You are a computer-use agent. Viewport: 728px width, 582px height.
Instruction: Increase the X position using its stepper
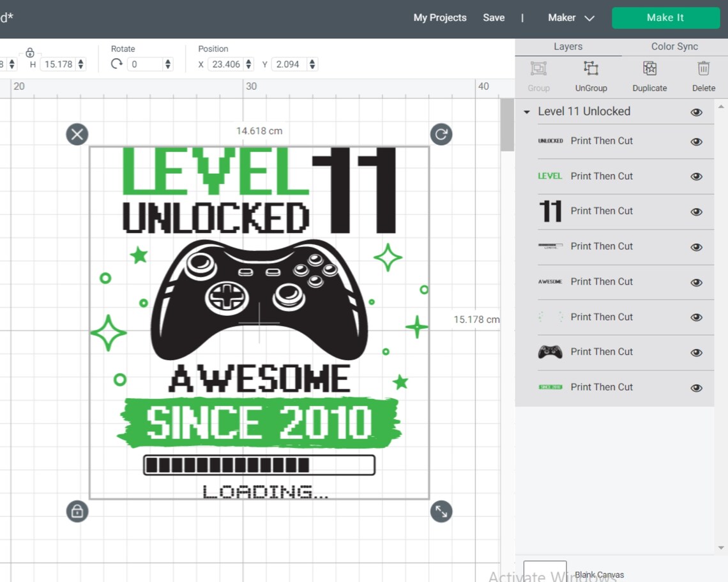248,61
